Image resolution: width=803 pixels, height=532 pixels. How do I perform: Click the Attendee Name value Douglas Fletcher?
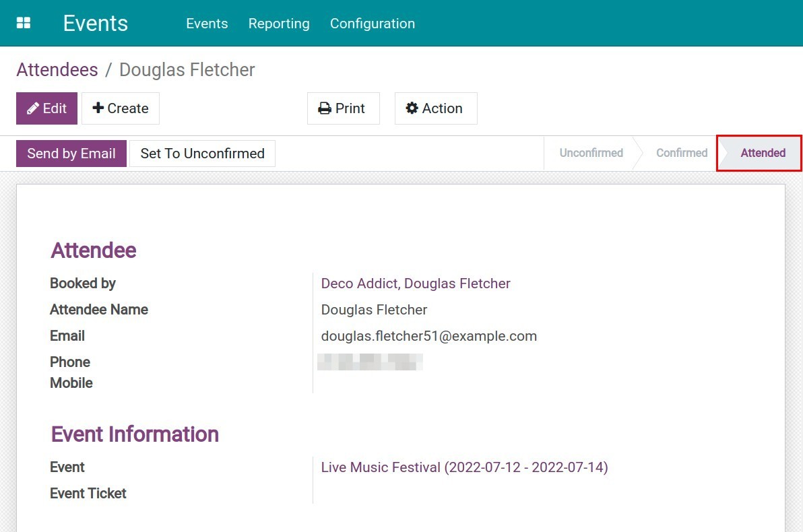pos(374,310)
